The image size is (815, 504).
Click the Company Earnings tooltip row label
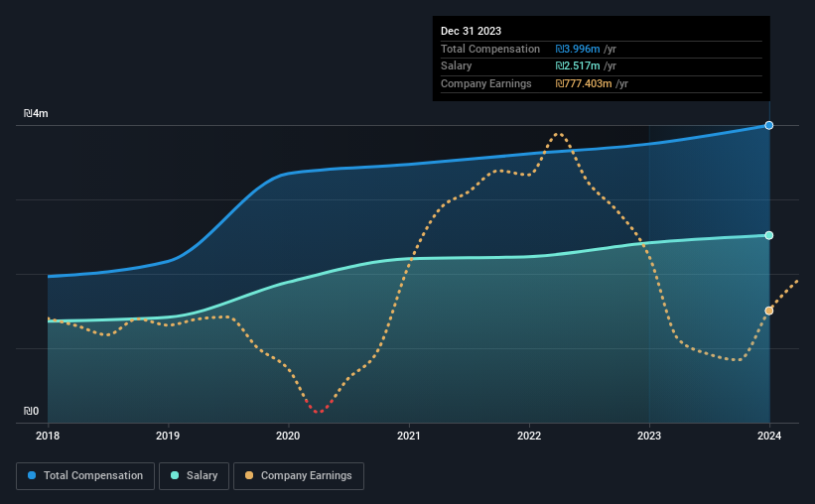(x=486, y=83)
